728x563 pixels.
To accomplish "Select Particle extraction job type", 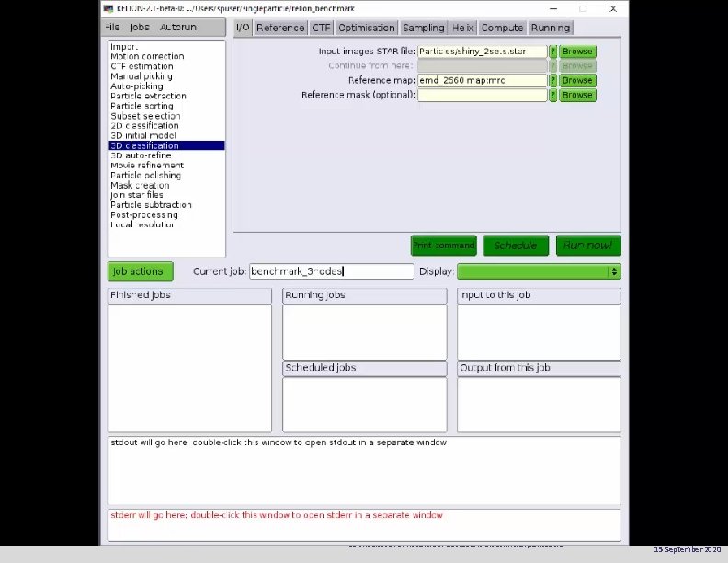I will coord(166,96).
